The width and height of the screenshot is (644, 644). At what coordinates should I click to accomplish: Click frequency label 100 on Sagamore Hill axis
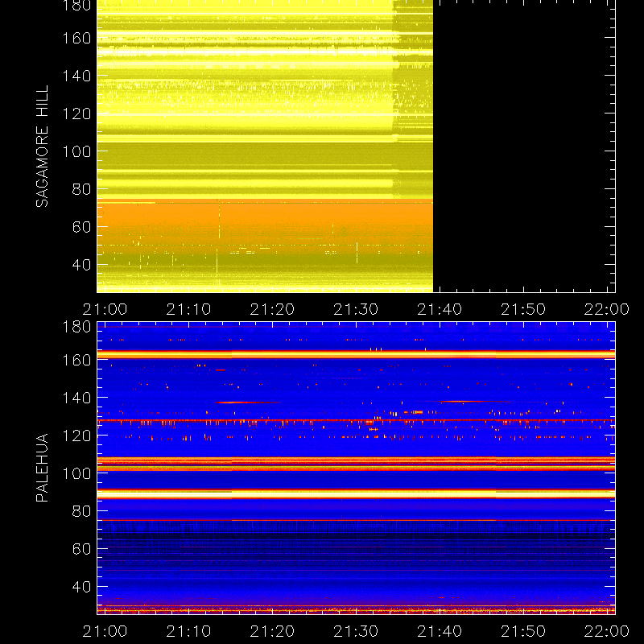(x=76, y=151)
